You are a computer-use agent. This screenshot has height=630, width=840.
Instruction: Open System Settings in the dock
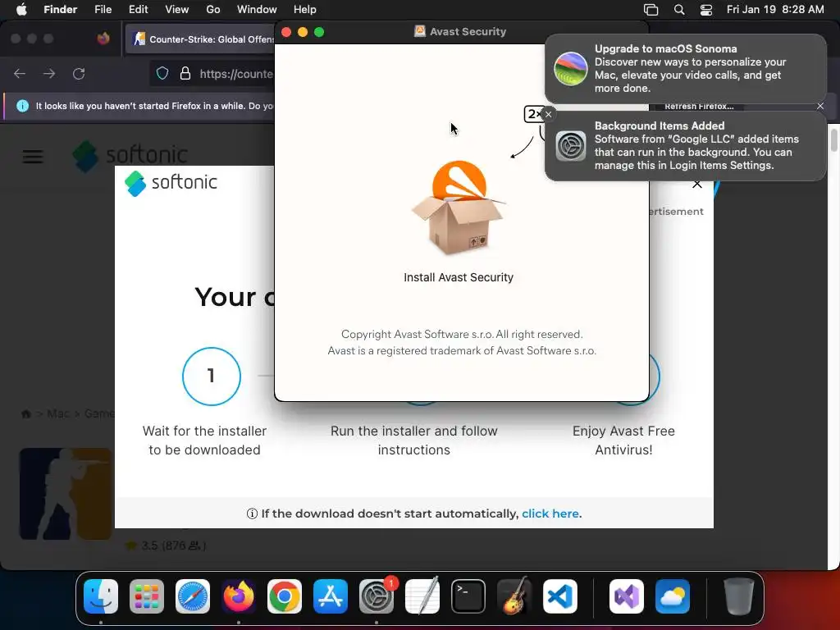point(376,596)
